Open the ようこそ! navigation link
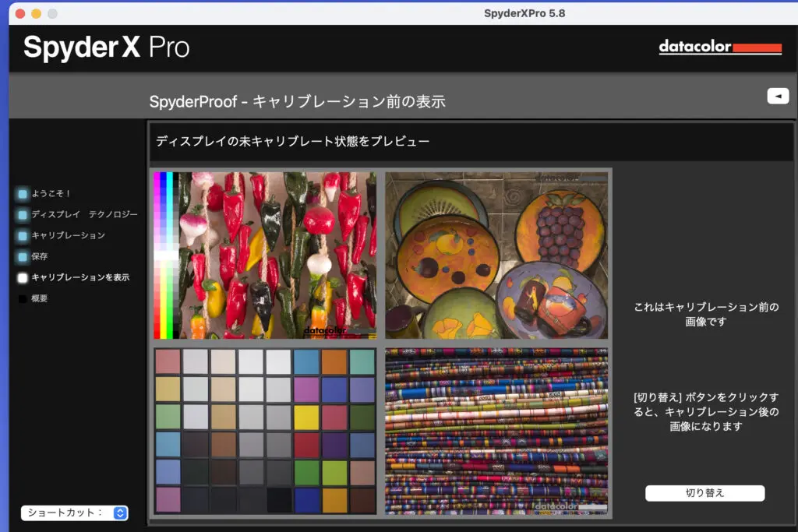Image resolution: width=798 pixels, height=532 pixels. (51, 193)
